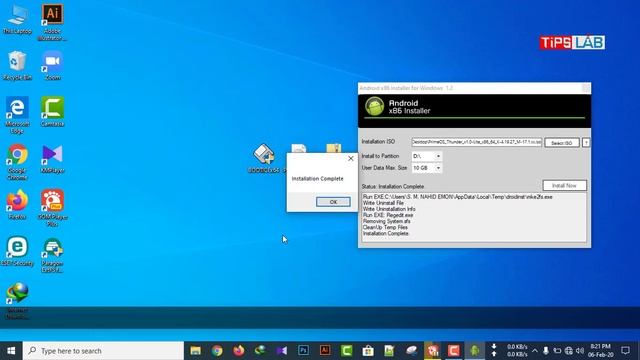Click the Install Now button

pos(564,185)
